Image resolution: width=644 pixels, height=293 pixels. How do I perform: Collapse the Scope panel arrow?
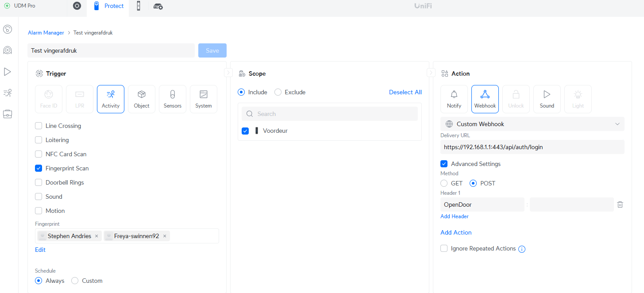431,73
